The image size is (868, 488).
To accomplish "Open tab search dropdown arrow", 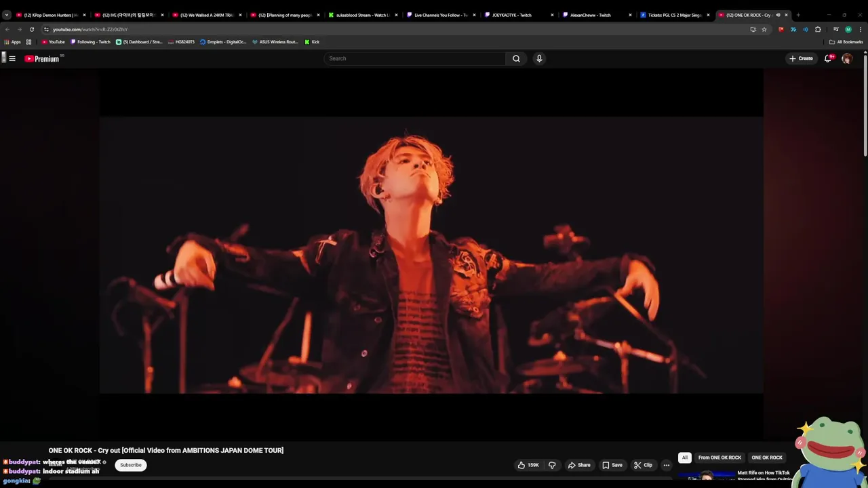I will tap(6, 15).
